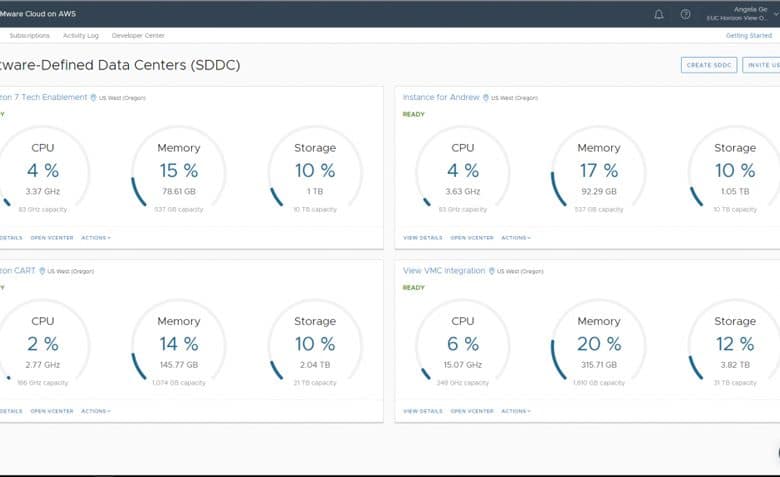Switch to the Subscriptions tab
Screen dimensions: 780x477
(x=29, y=36)
